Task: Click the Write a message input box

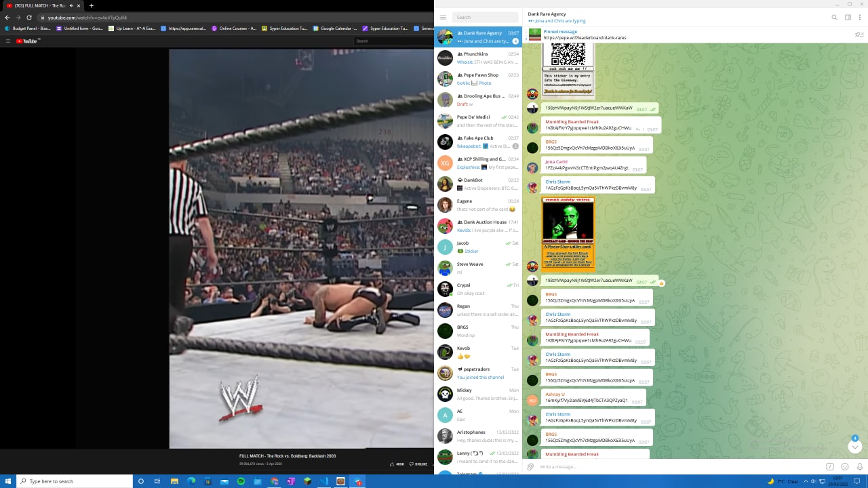Action: pos(679,467)
